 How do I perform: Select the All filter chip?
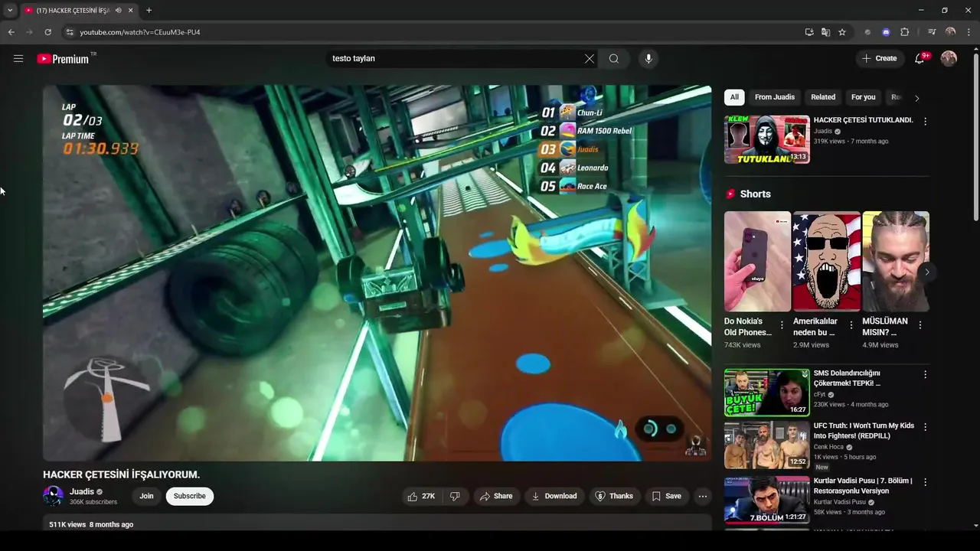point(734,97)
